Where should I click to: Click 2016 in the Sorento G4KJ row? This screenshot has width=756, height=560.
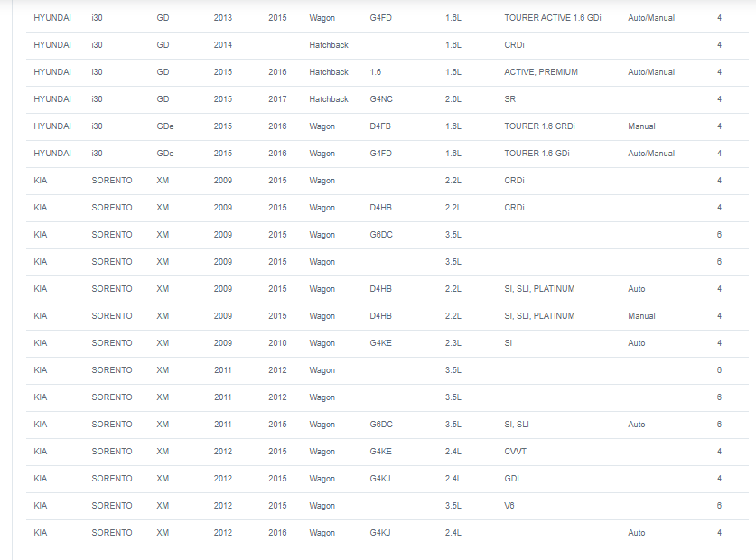277,533
